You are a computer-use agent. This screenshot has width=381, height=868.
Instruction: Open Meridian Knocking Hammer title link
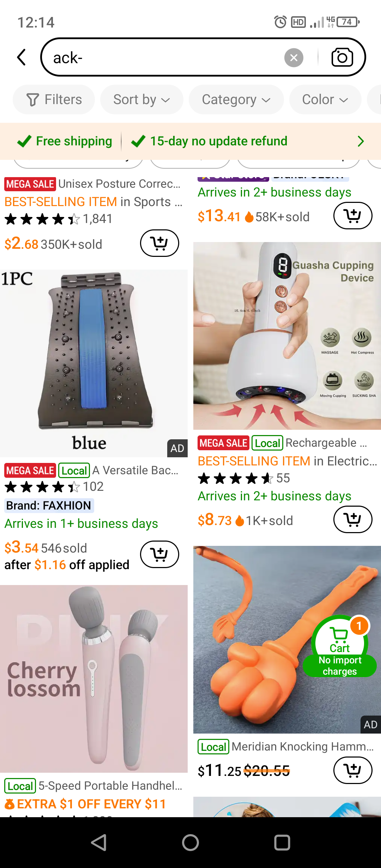click(x=302, y=746)
